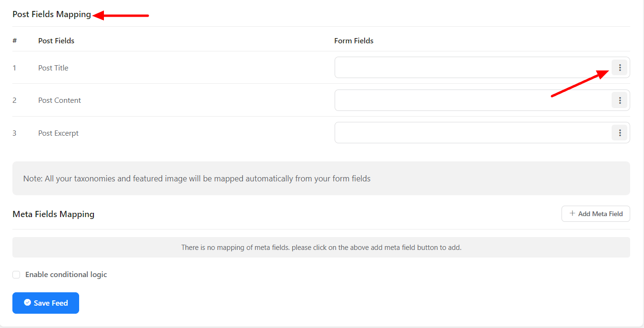Screen dimensions: 644x328
Task: Click the Post Excerpt row label
Action: point(59,133)
